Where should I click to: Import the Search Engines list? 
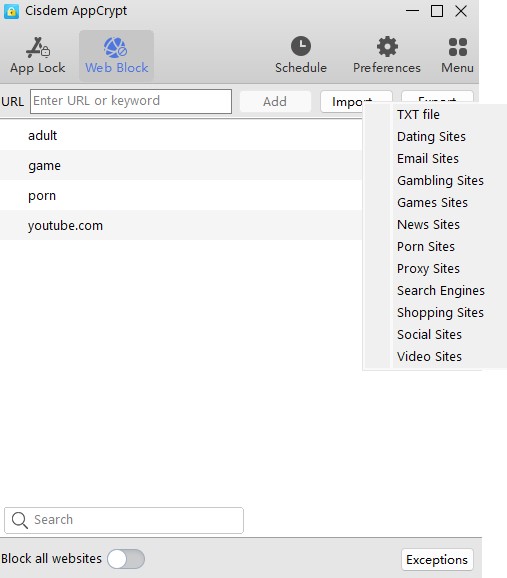click(x=441, y=290)
